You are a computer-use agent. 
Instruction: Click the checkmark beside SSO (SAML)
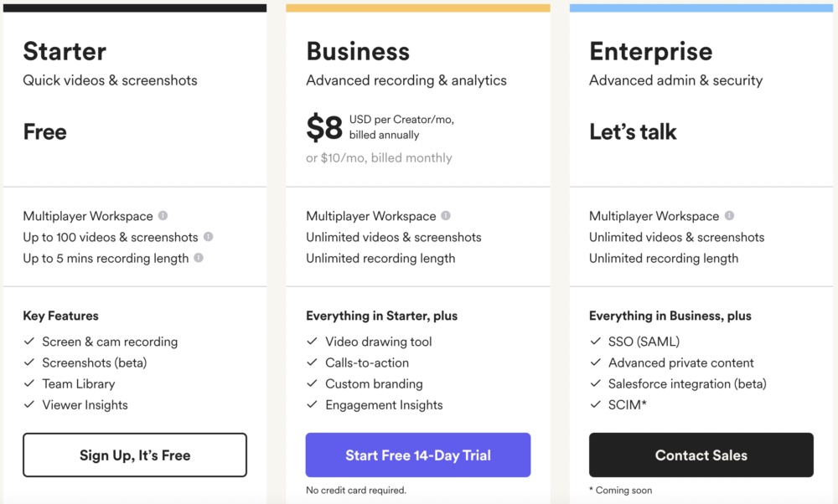tap(594, 342)
